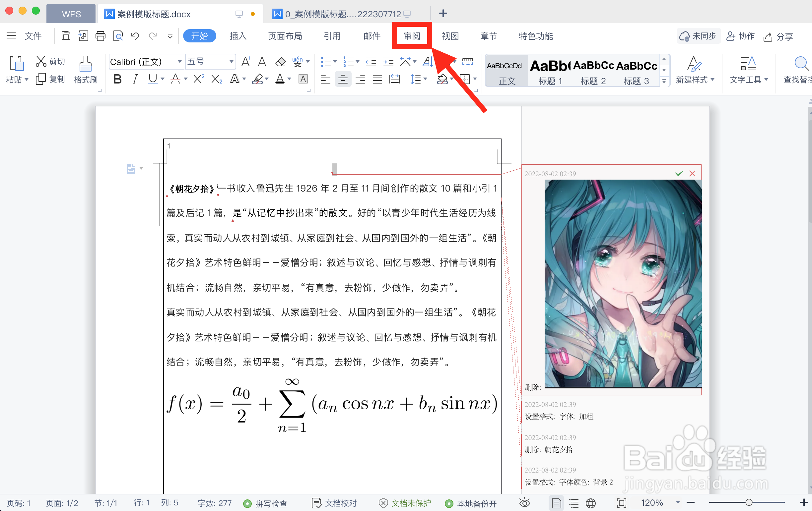Cut selected text with 剪切
The image size is (812, 511).
pos(50,61)
